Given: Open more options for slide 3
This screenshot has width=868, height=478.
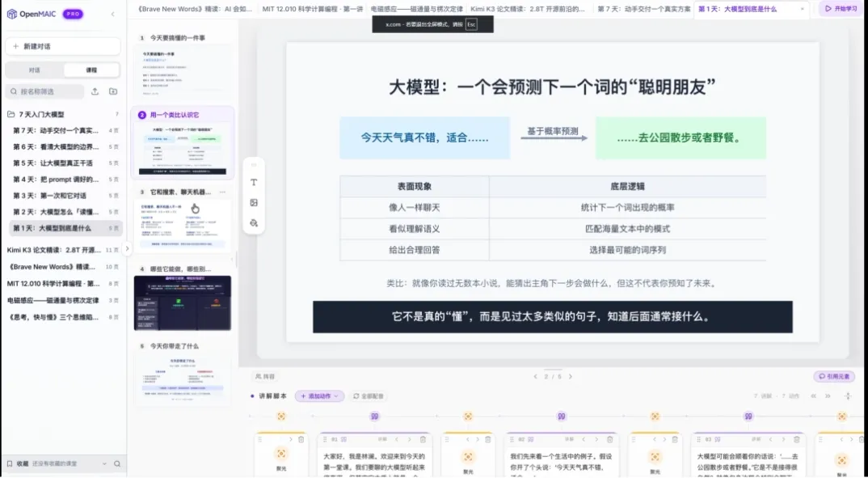Looking at the screenshot, I should (x=222, y=192).
